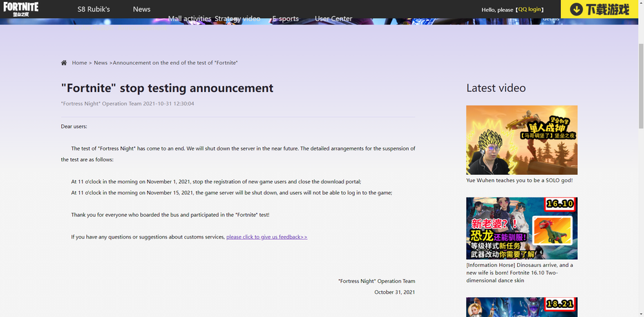Open the S8 Rubik's menu item
The image size is (644, 317).
pos(93,10)
